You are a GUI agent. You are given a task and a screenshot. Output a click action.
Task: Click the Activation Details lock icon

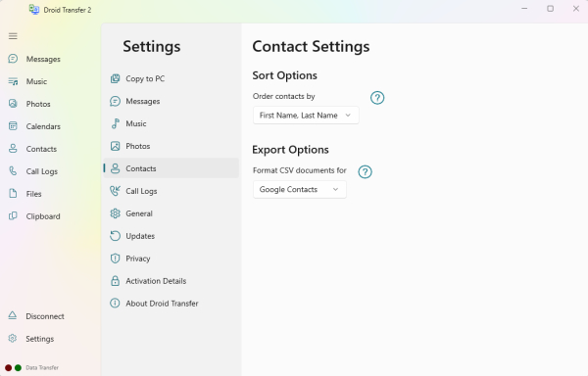[115, 281]
